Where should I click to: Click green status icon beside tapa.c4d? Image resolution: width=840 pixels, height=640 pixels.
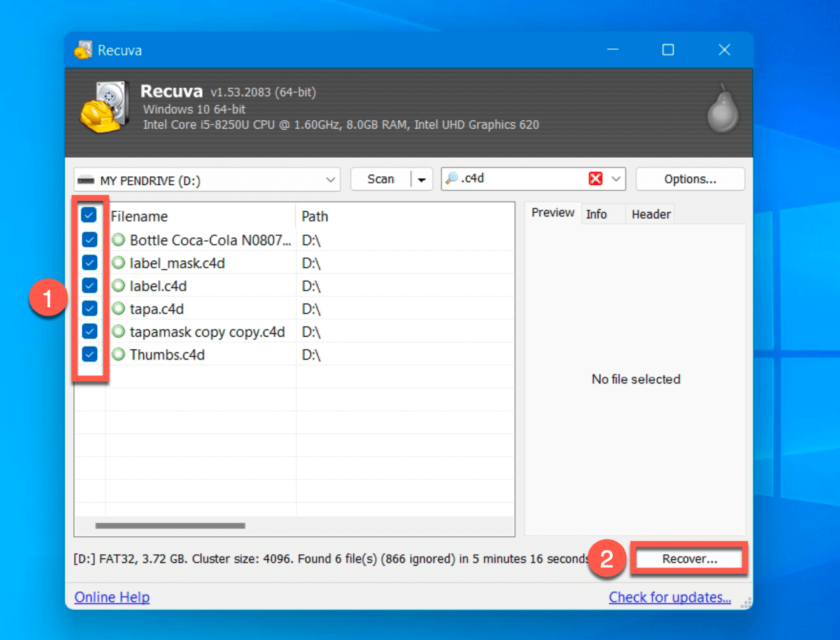pos(118,309)
